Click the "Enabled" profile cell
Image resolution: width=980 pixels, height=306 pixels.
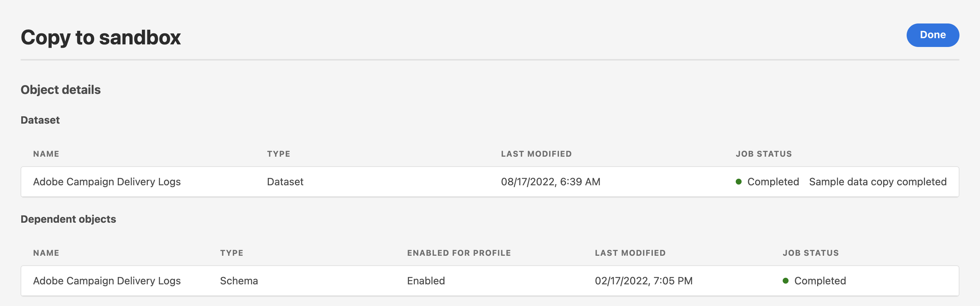click(x=426, y=280)
